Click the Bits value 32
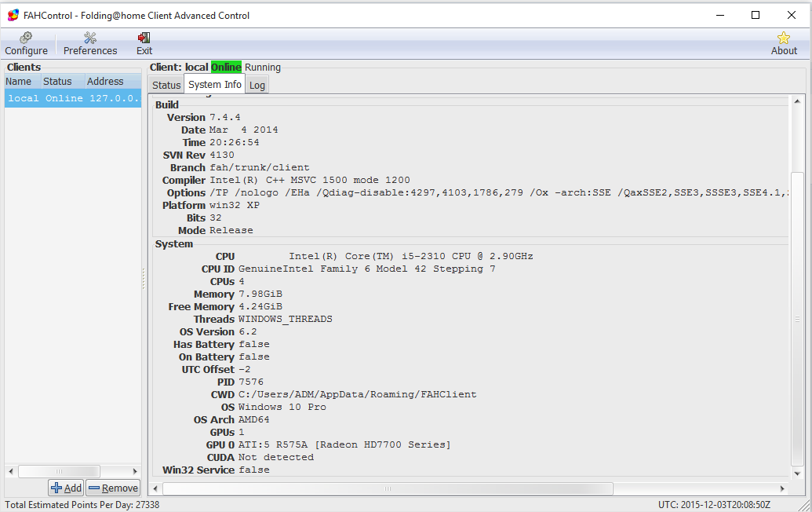Viewport: 812px width, 512px height. coord(216,218)
